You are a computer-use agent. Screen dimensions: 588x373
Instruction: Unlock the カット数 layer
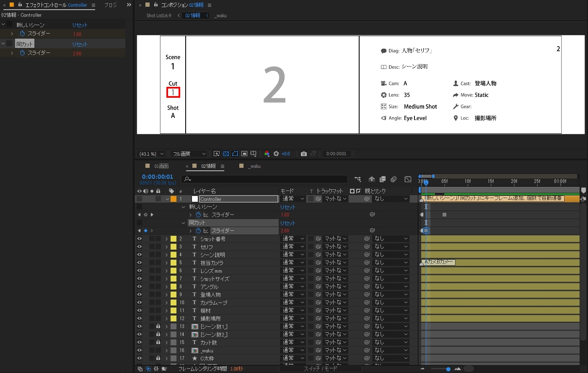pyautogui.click(x=158, y=342)
